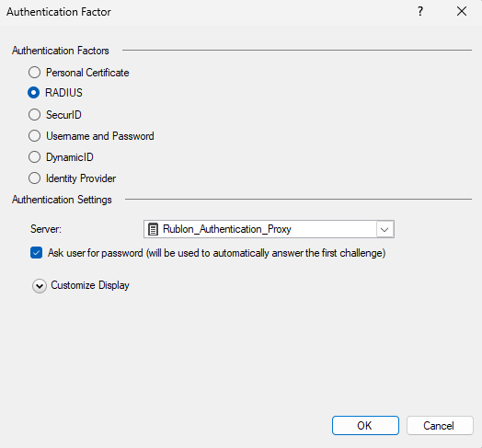Open the Server dropdown arrow

(384, 229)
